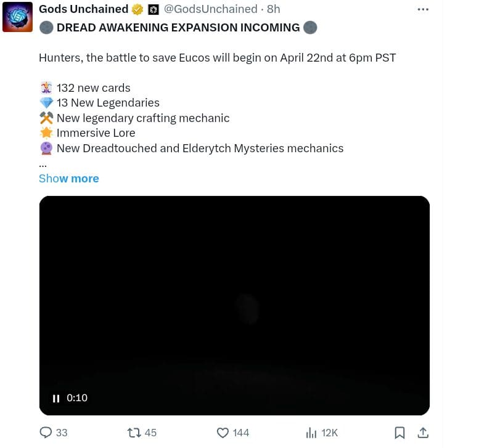Like the post with the heart icon
Viewport: 479px width, 448px height.
(x=223, y=433)
